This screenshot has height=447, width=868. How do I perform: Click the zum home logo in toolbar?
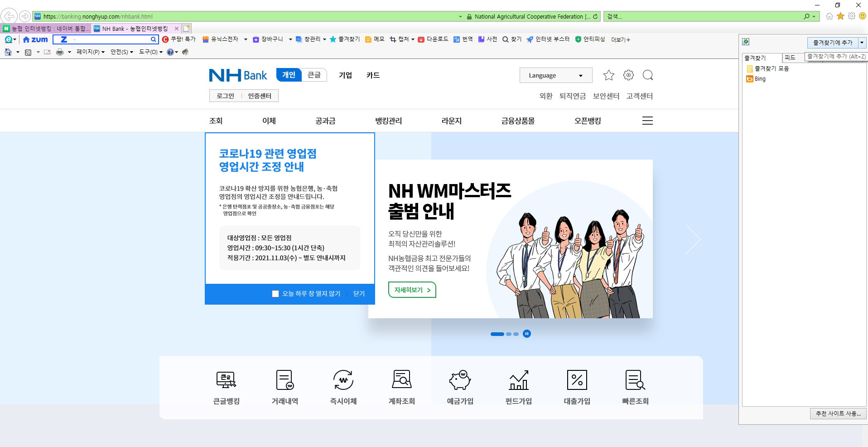[35, 39]
